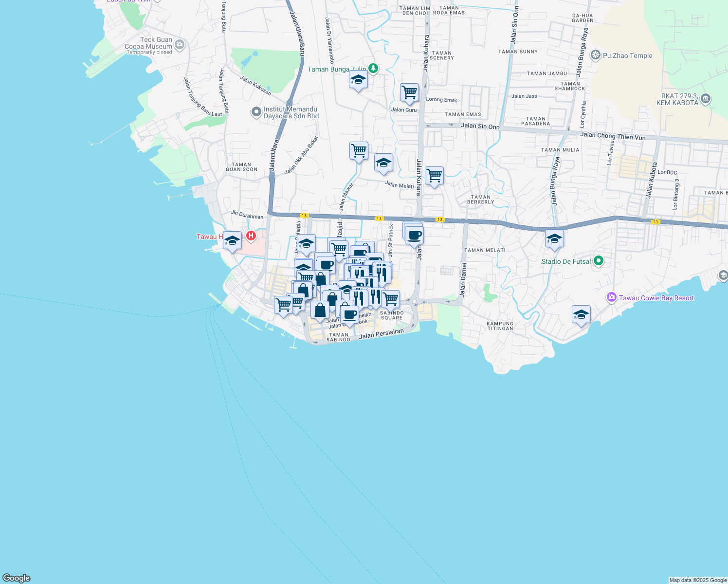Click the school marker above Jalan Melati
728x584 pixels.
coord(383,164)
